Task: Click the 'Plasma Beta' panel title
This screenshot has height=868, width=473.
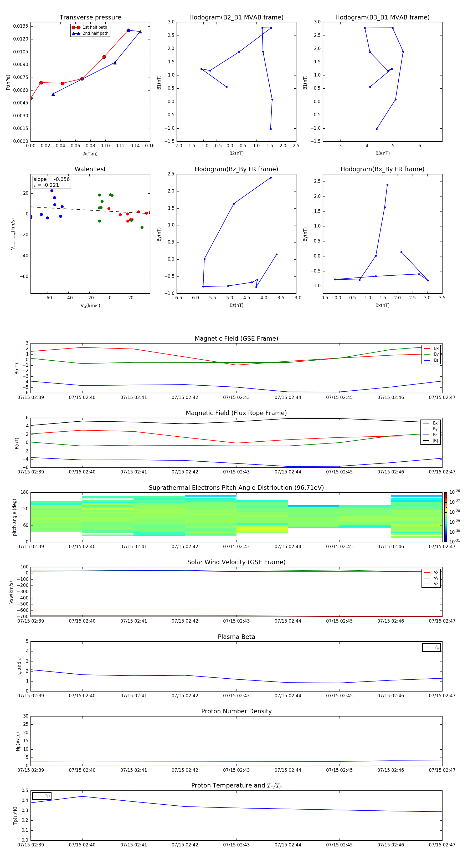Action: [x=236, y=637]
